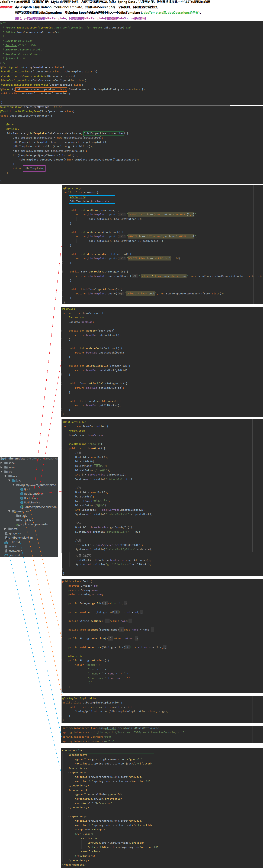
Task: Select the 01jdbctemplate.iml file
Action: pyautogui.click(x=21, y=538)
